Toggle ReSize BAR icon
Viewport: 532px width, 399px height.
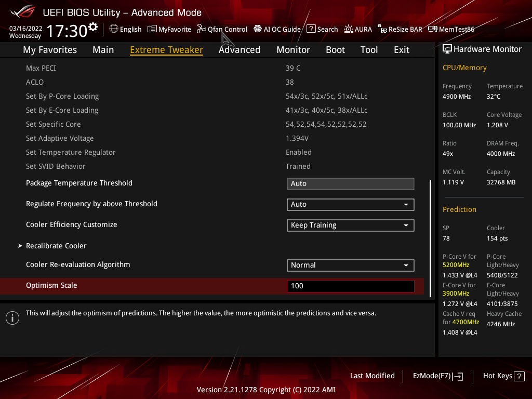pyautogui.click(x=382, y=29)
